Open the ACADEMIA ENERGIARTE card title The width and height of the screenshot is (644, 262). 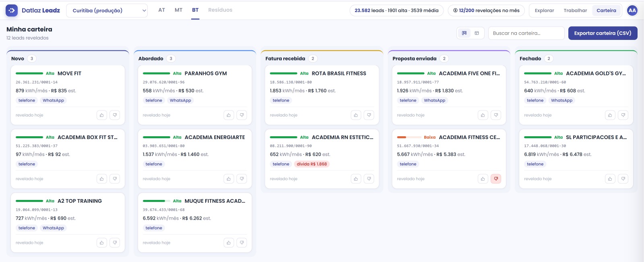pos(215,137)
